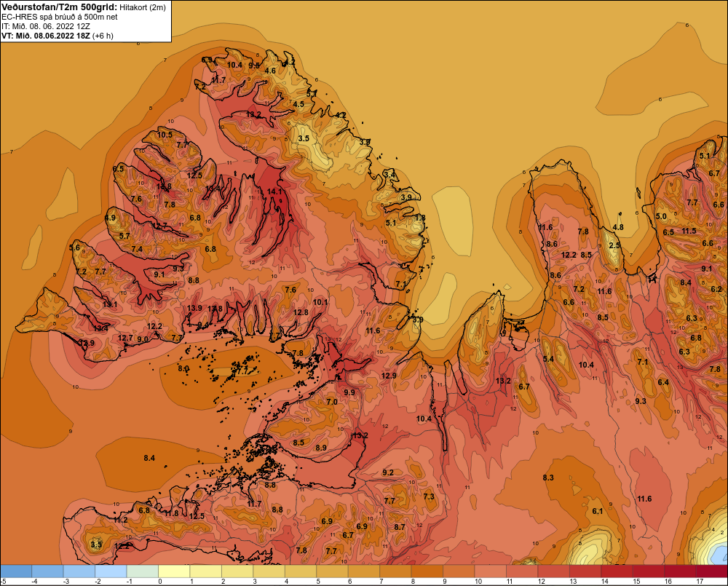Viewport: 728px width, 586px height.
Task: Select the pale yellow legend swatch between 0 and 1
Action: (174, 571)
